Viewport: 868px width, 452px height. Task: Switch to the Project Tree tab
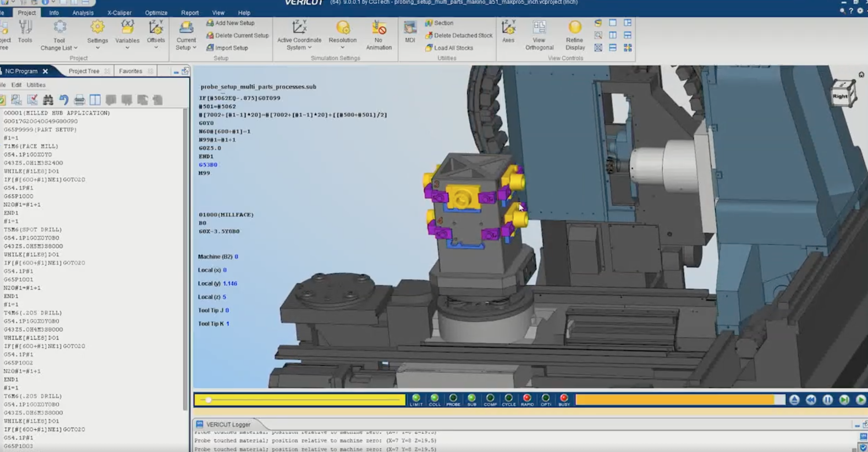tap(84, 71)
